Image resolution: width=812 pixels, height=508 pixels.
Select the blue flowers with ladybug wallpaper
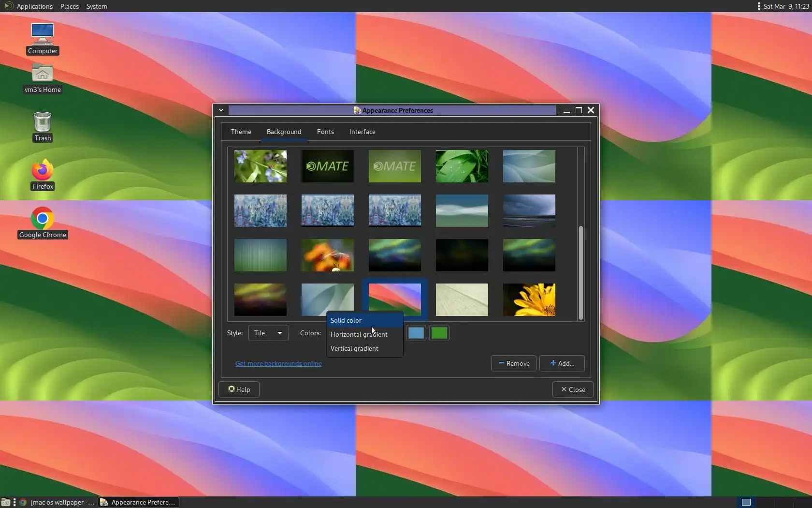tap(261, 166)
